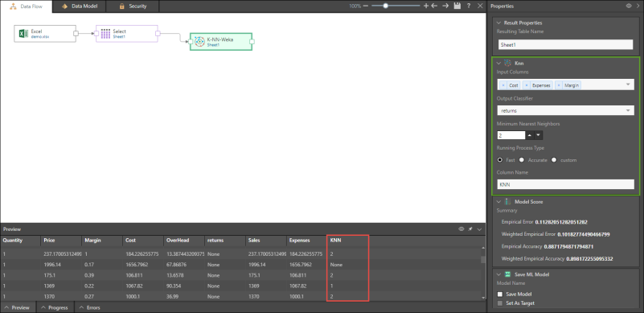The image size is (644, 313).
Task: Open the Preview bottom tab
Action: [18, 307]
